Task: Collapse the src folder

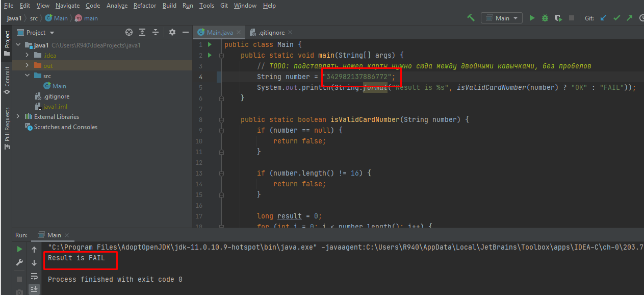Action: click(28, 76)
